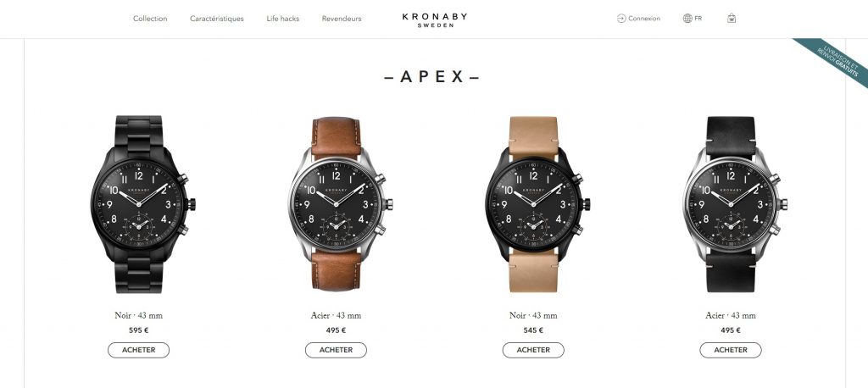Buy the black steel bracelet watch at 595 €

(x=138, y=350)
